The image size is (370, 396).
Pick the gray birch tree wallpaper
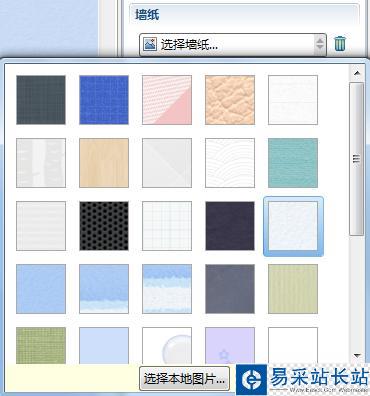[x=41, y=163]
